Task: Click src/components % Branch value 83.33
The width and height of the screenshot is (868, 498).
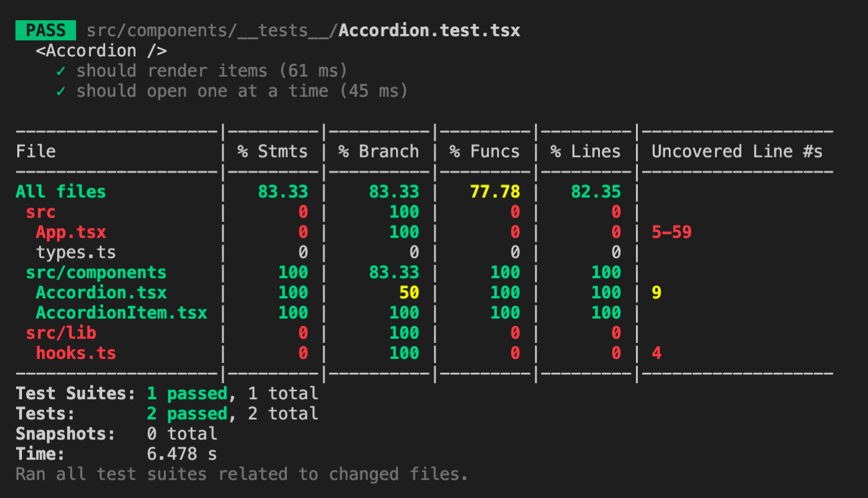Action: pos(394,273)
